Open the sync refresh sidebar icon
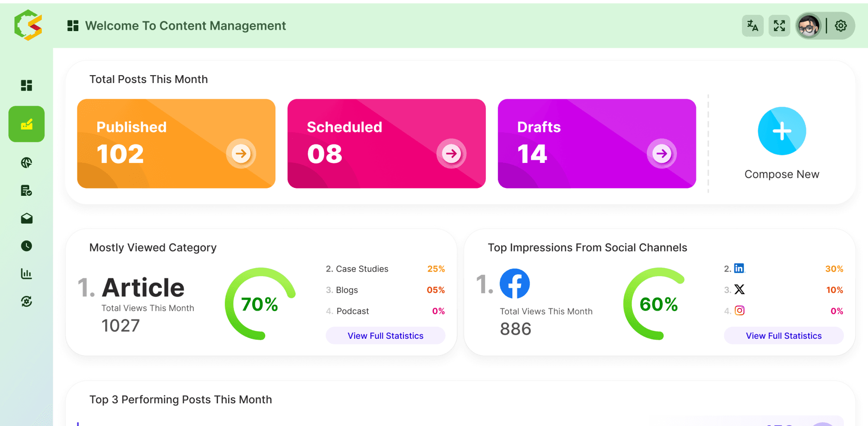Viewport: 868px width, 426px height. pos(26,302)
